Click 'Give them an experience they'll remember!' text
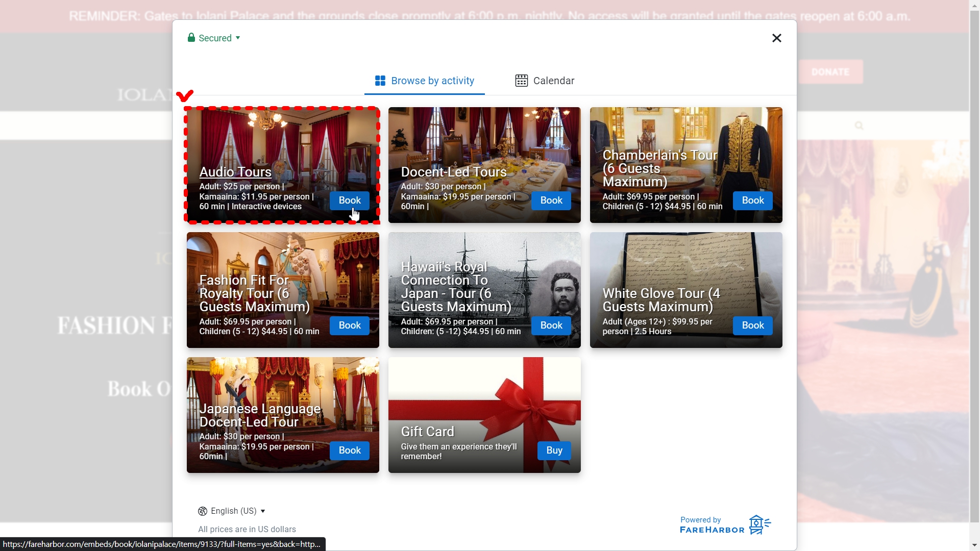The height and width of the screenshot is (551, 980). (459, 452)
